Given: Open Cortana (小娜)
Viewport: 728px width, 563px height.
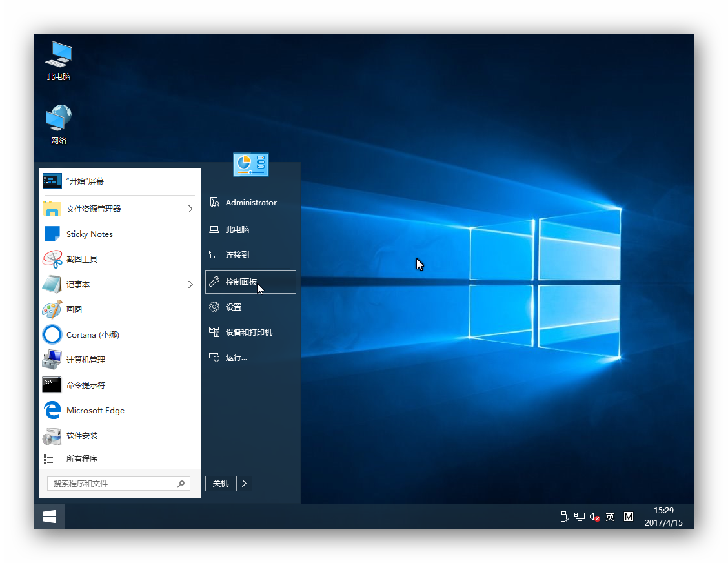Looking at the screenshot, I should 92,334.
